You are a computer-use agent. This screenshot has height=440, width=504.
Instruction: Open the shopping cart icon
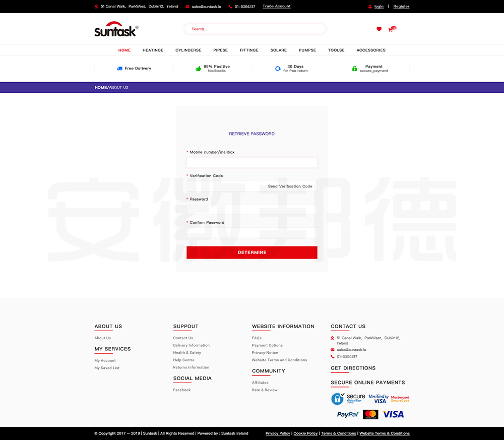point(391,30)
